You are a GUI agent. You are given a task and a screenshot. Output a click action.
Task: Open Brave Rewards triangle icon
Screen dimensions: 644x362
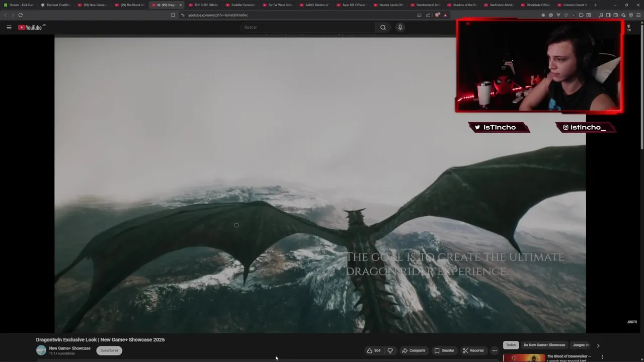(x=445, y=15)
